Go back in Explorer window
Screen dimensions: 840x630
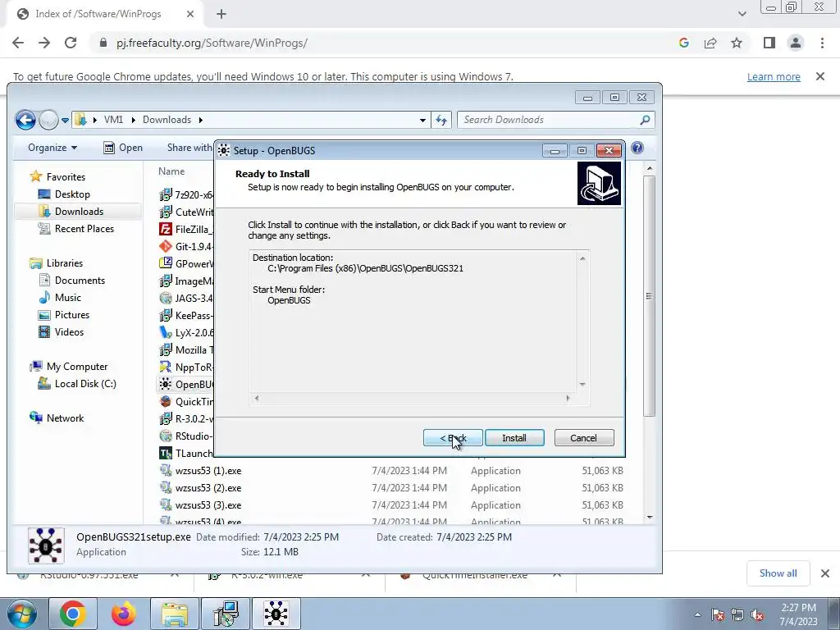point(25,120)
